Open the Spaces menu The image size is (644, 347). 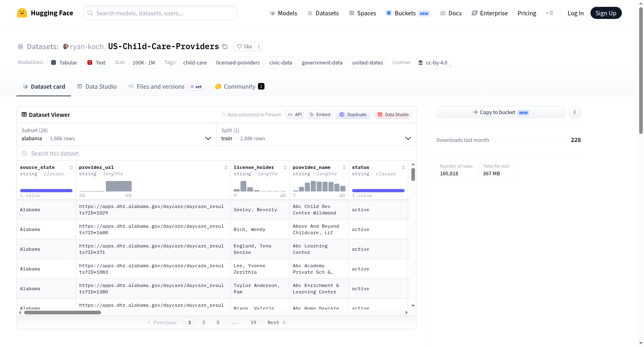pos(362,13)
